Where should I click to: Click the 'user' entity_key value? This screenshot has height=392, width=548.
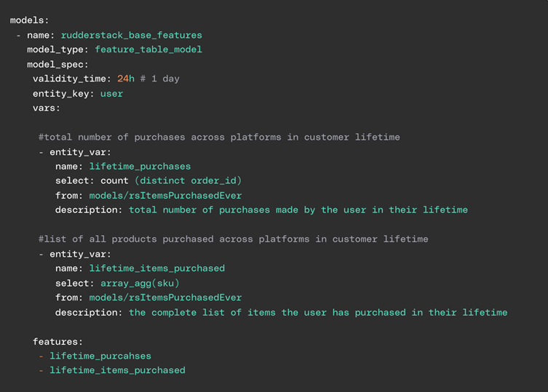coord(111,94)
